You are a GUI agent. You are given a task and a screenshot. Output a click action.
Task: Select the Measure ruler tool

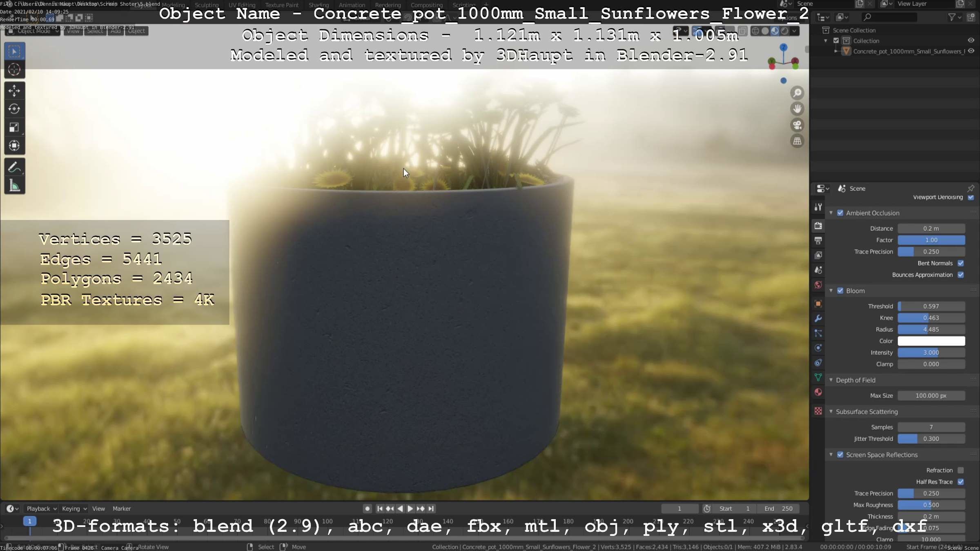point(14,186)
